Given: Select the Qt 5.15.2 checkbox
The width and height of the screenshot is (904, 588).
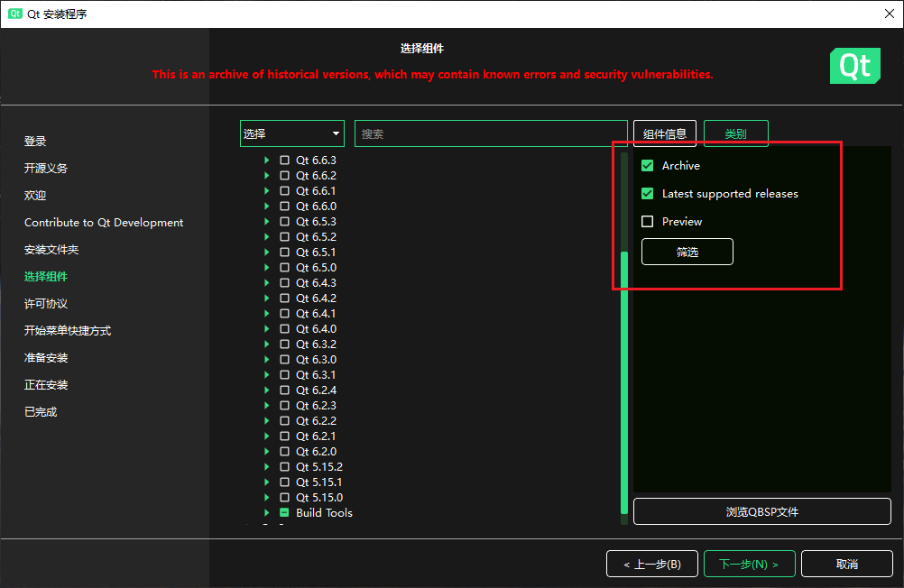Looking at the screenshot, I should 285,467.
